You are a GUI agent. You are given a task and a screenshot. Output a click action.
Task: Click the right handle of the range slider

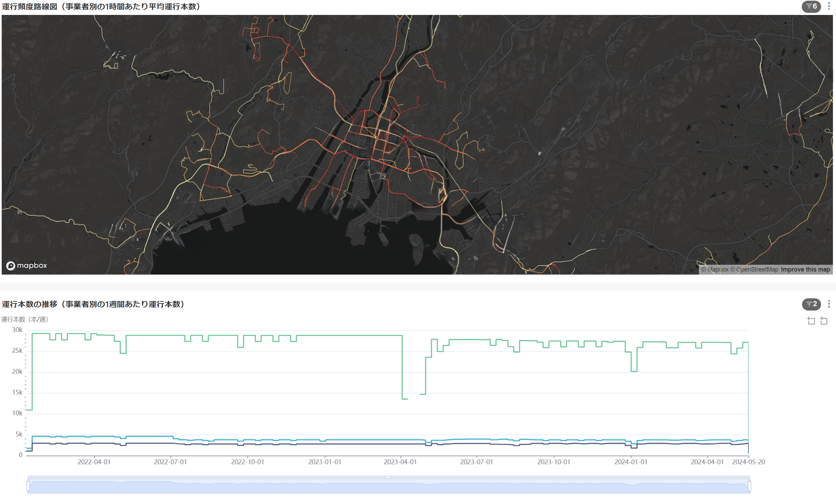[x=749, y=486]
